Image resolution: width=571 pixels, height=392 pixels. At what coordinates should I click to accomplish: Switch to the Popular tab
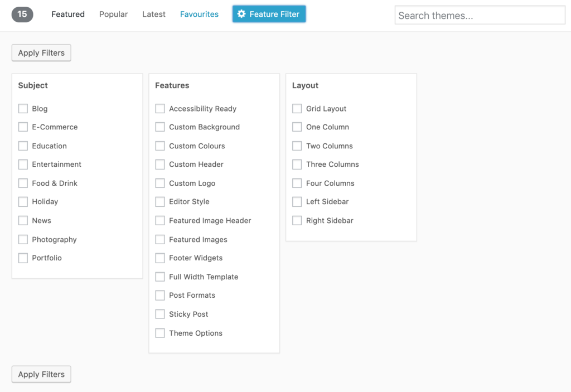(113, 14)
